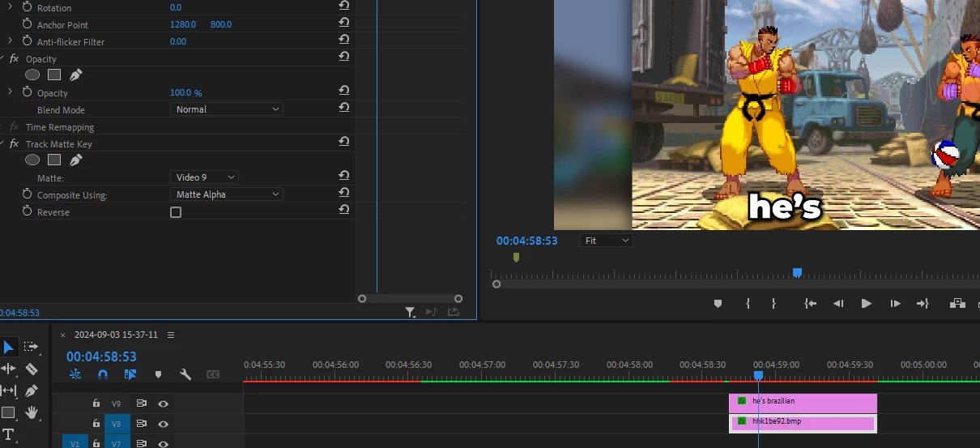Pick the Ripple Edit tool
The image size is (980, 448).
pos(8,369)
